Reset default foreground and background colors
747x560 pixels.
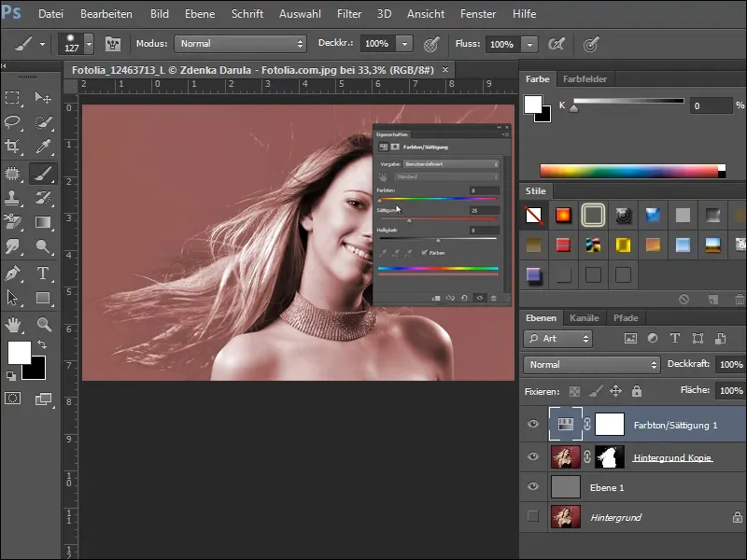(11, 376)
